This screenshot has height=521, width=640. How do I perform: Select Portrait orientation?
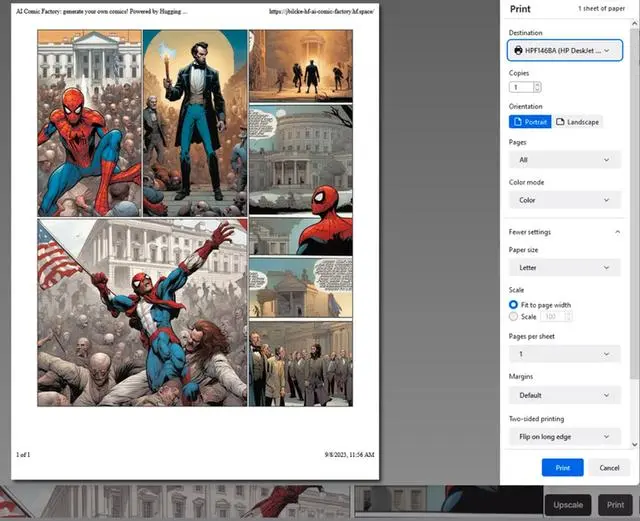point(530,122)
